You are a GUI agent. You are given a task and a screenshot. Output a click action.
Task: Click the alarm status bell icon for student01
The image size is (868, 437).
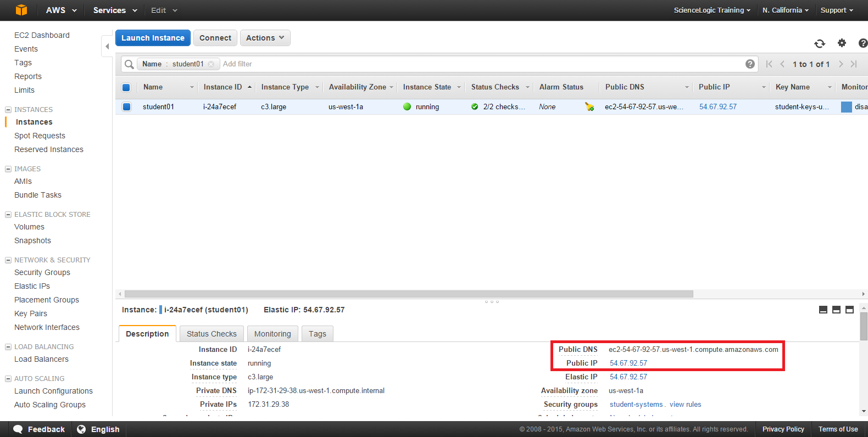tap(589, 107)
